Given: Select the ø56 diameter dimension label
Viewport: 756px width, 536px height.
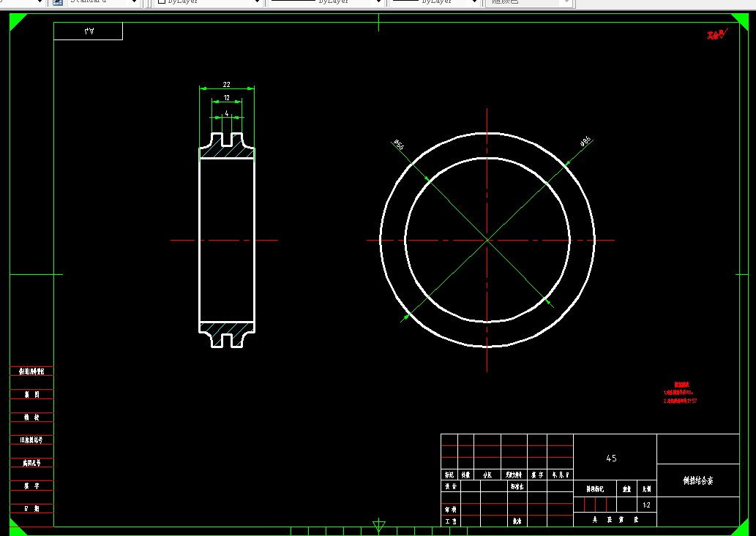Looking at the screenshot, I should (x=399, y=145).
